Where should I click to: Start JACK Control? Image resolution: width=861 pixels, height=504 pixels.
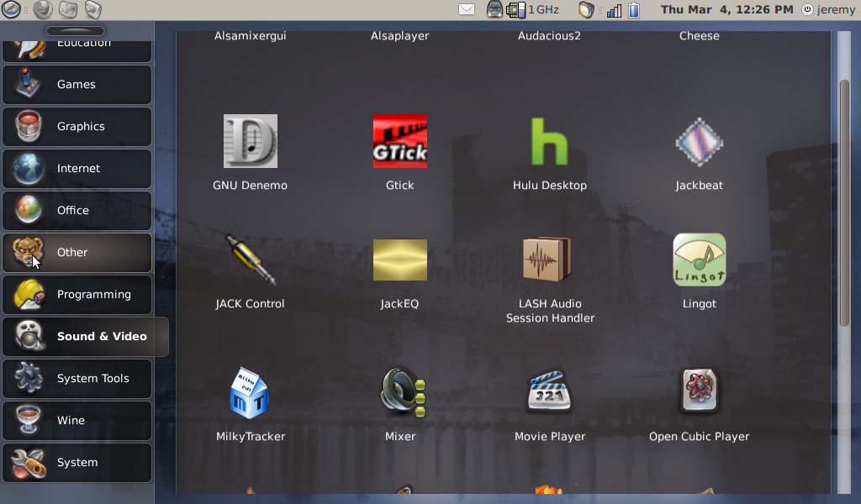click(250, 260)
